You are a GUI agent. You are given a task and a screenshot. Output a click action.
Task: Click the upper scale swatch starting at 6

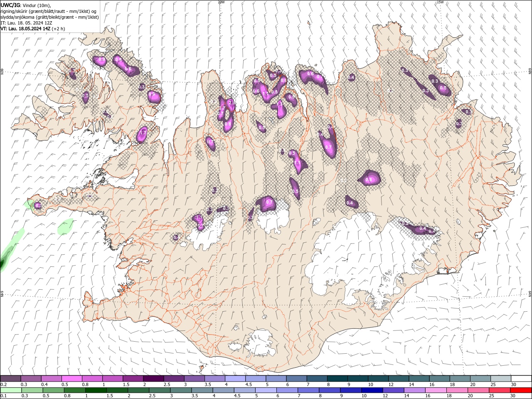click(x=296, y=379)
